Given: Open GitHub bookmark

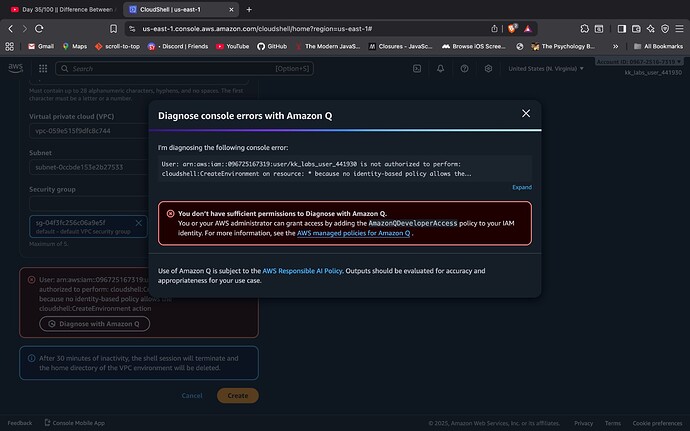Looking at the screenshot, I should coord(272,46).
